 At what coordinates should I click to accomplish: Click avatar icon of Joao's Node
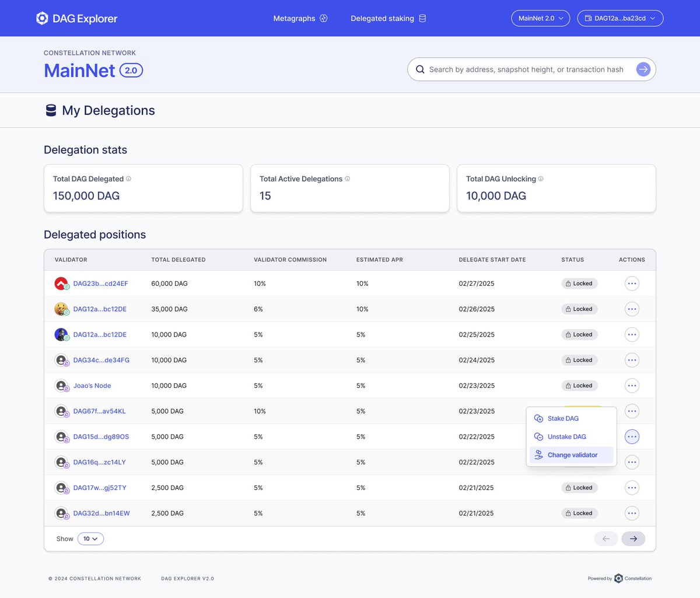pyautogui.click(x=61, y=386)
